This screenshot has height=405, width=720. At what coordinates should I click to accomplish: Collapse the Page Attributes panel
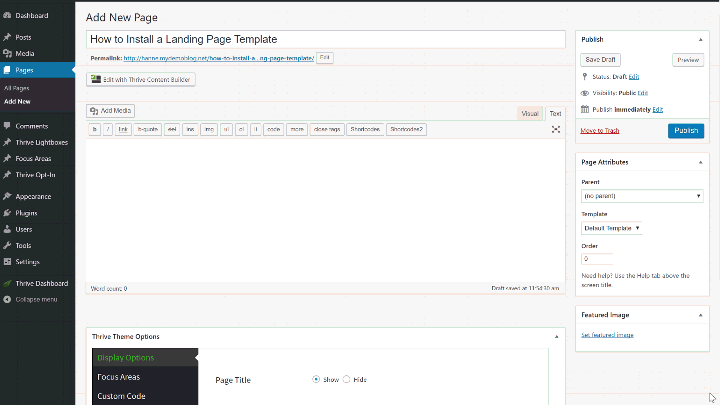tap(700, 162)
